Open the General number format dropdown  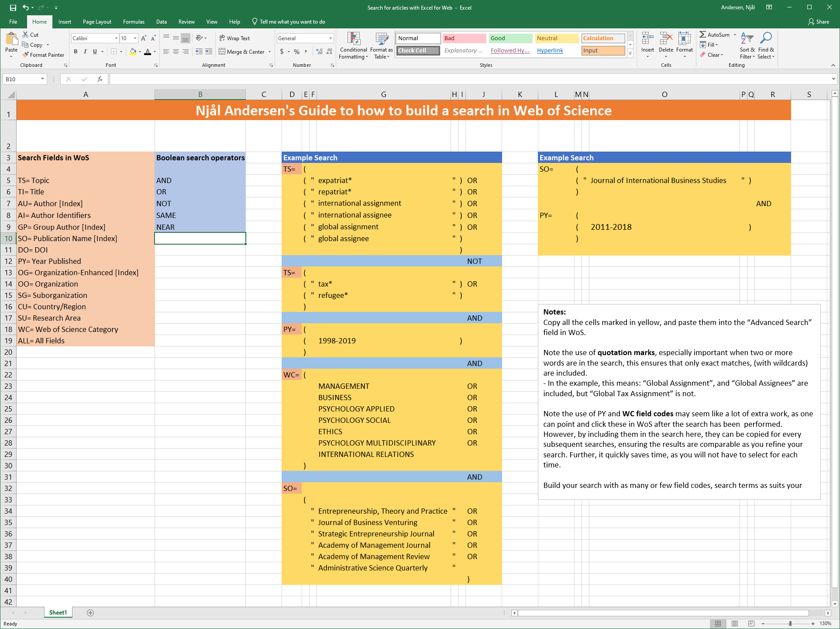tap(330, 38)
